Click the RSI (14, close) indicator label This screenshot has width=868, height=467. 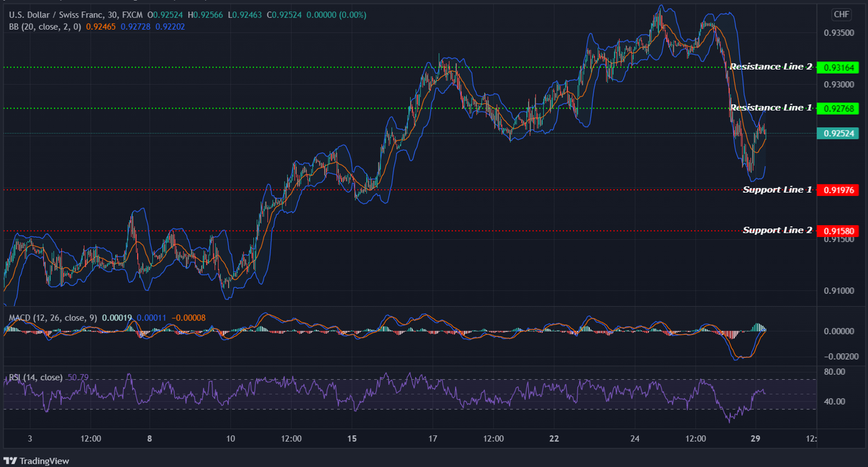36,378
